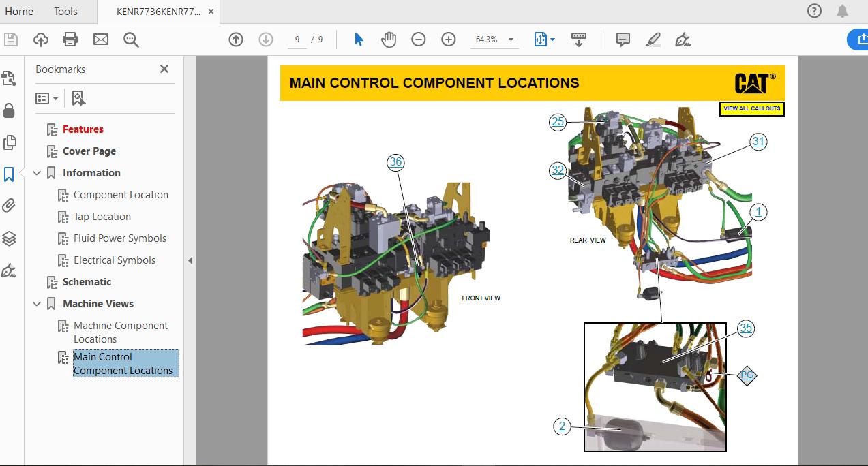Switch to the Tools tab

[65, 11]
